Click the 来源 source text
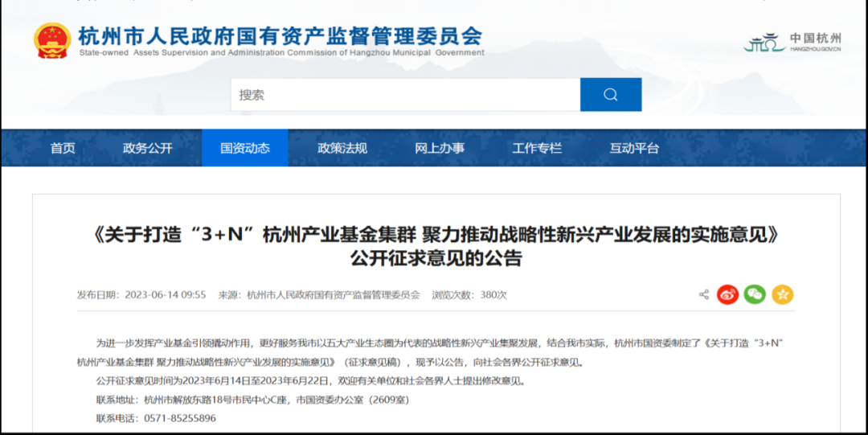 click(x=319, y=295)
